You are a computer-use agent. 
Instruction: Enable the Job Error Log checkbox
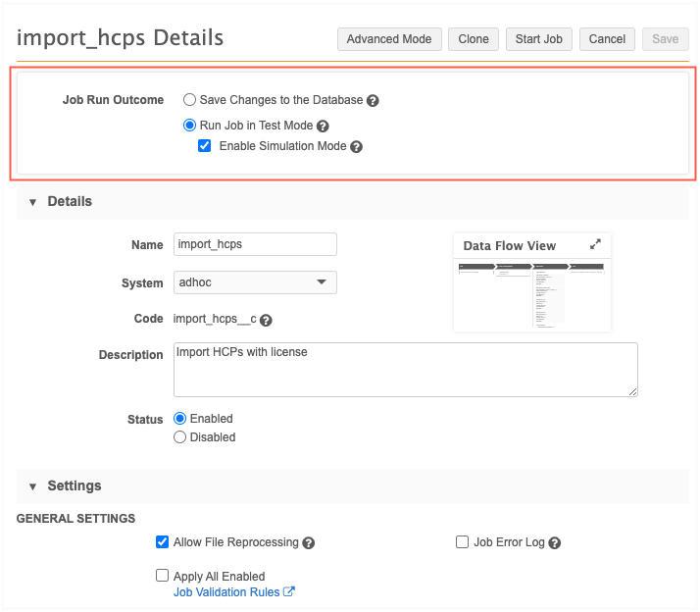point(463,542)
